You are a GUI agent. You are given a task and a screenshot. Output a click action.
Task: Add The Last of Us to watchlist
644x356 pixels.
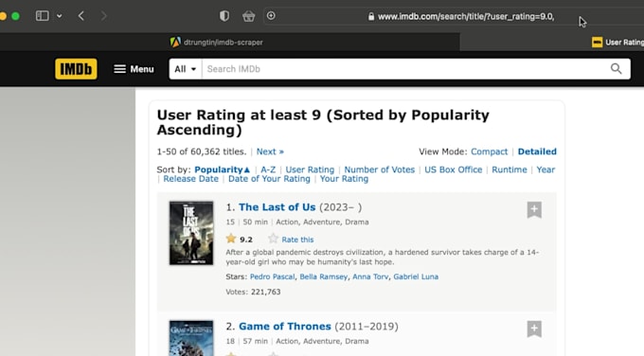tap(534, 210)
